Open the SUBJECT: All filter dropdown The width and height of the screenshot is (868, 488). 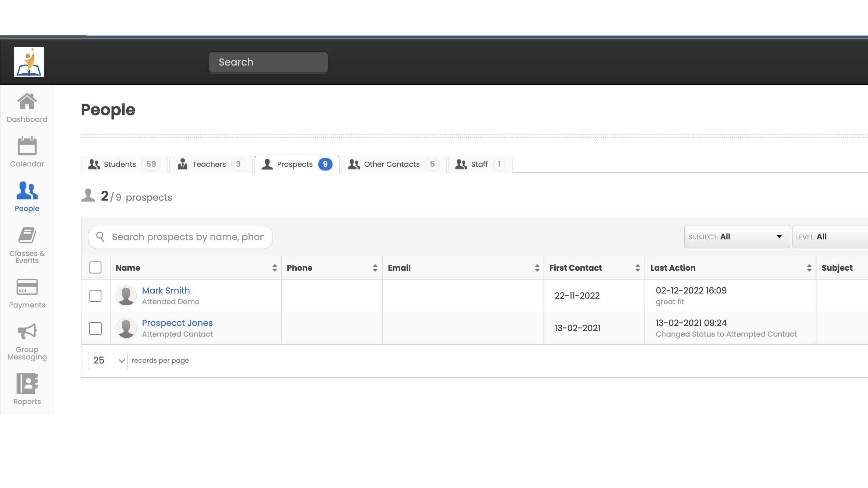[737, 236]
